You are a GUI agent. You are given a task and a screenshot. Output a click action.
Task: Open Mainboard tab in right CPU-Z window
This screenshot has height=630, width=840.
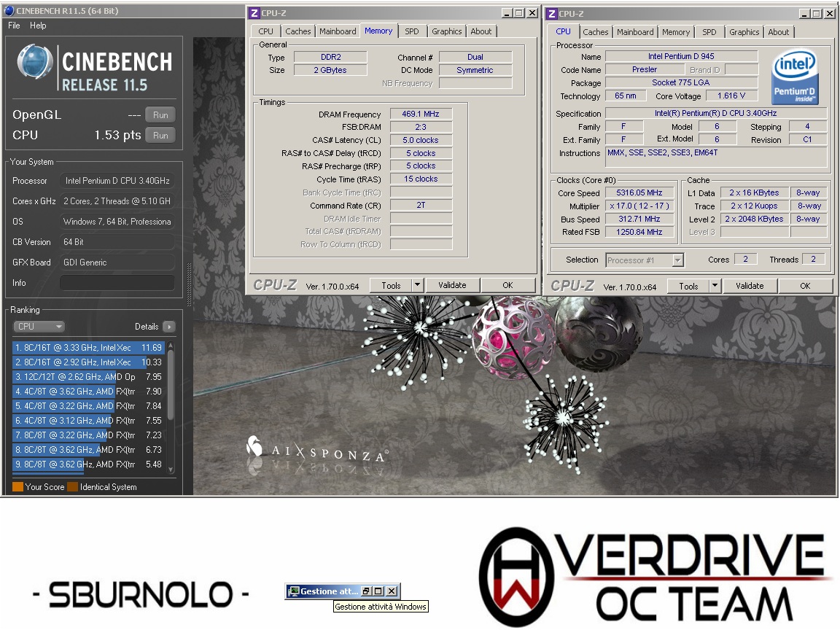(x=635, y=32)
